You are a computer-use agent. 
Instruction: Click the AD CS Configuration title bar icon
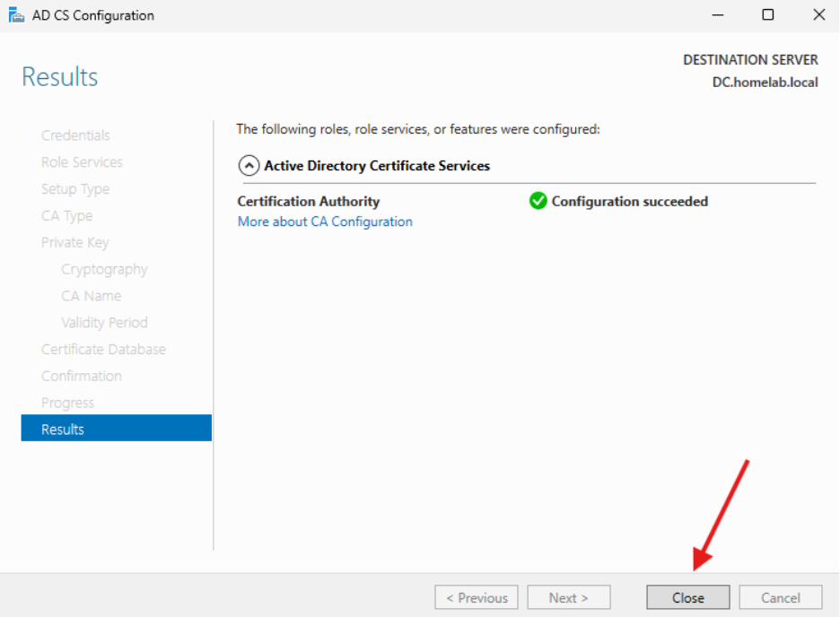coord(18,14)
